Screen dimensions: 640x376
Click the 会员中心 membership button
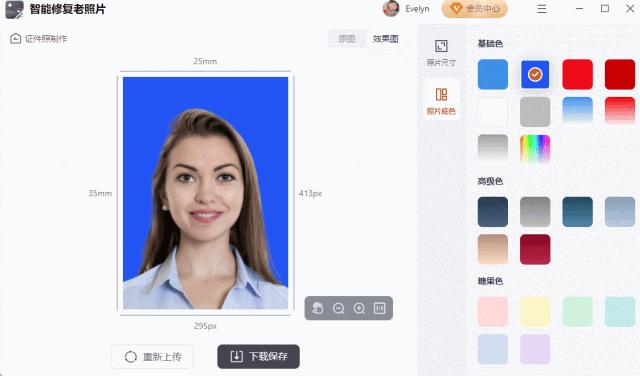(x=475, y=9)
